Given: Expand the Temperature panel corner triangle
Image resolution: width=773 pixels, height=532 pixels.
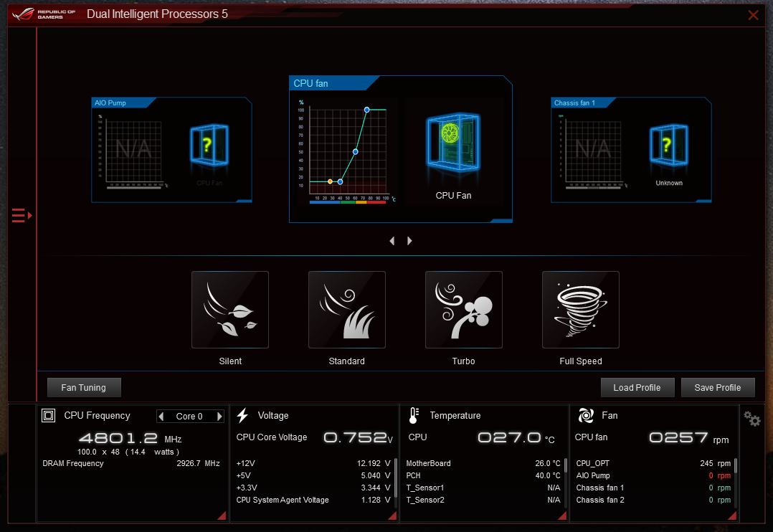Looking at the screenshot, I should click(562, 516).
